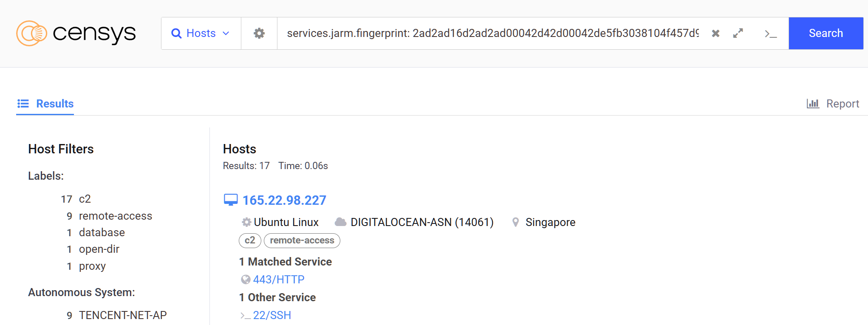Screen dimensions: 868x325
Task: Click the globe icon next to 443/HTTP
Action: click(246, 280)
